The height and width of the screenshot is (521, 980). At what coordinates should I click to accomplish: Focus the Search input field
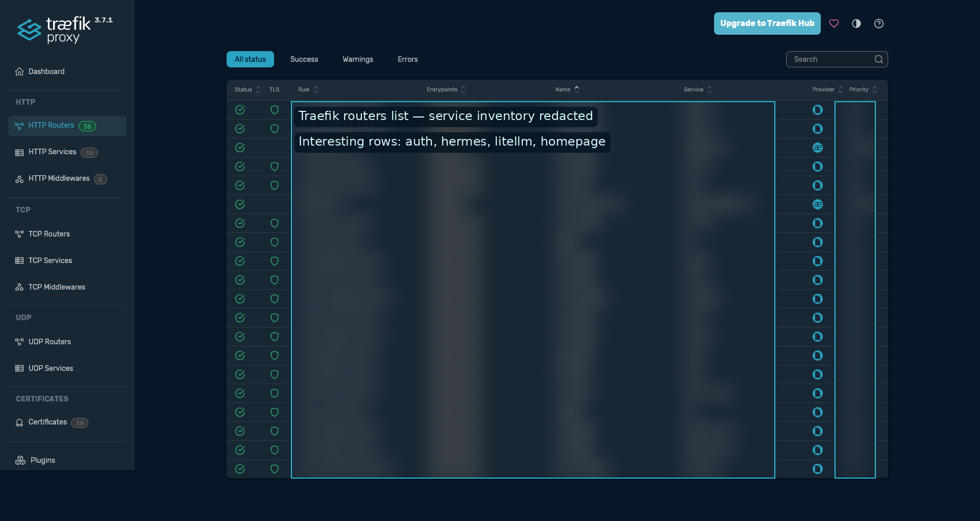[x=837, y=59]
